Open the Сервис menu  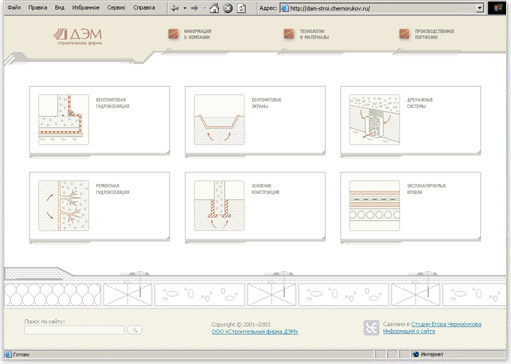point(116,7)
